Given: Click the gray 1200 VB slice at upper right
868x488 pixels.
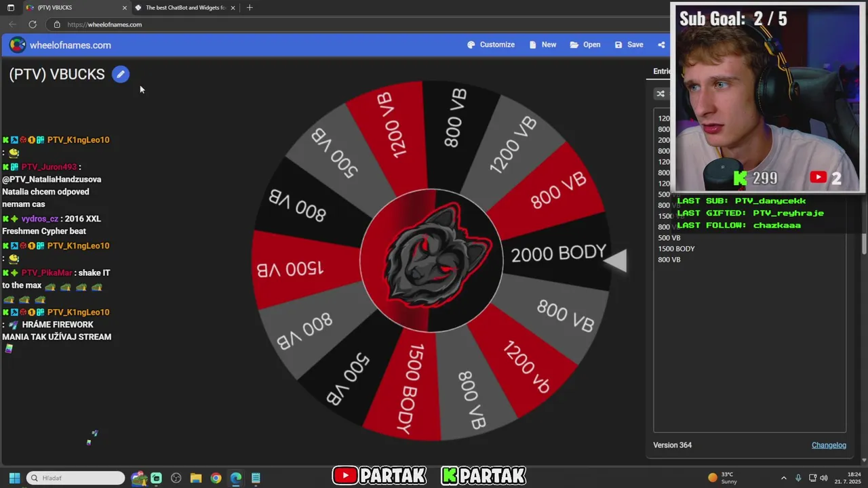Looking at the screenshot, I should (513, 146).
